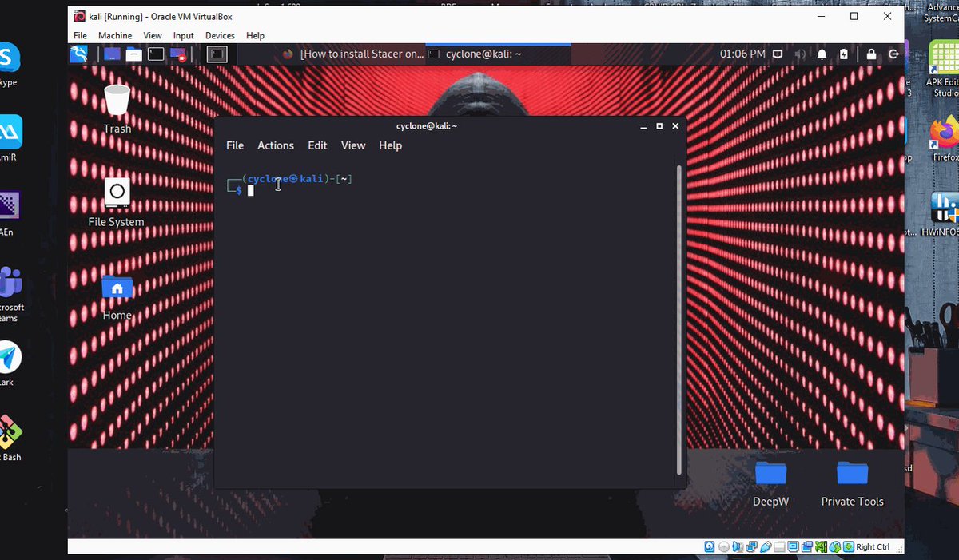
Task: Open VirtualBox Input menu
Action: click(x=184, y=36)
